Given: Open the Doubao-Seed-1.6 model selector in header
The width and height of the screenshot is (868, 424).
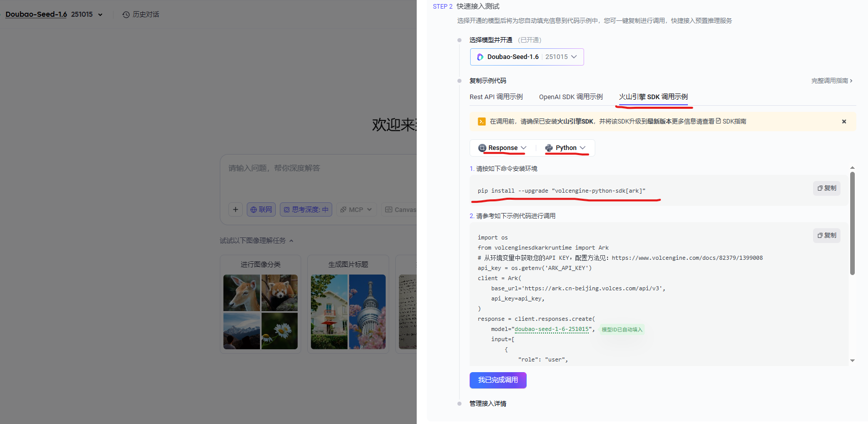Looking at the screenshot, I should [54, 14].
